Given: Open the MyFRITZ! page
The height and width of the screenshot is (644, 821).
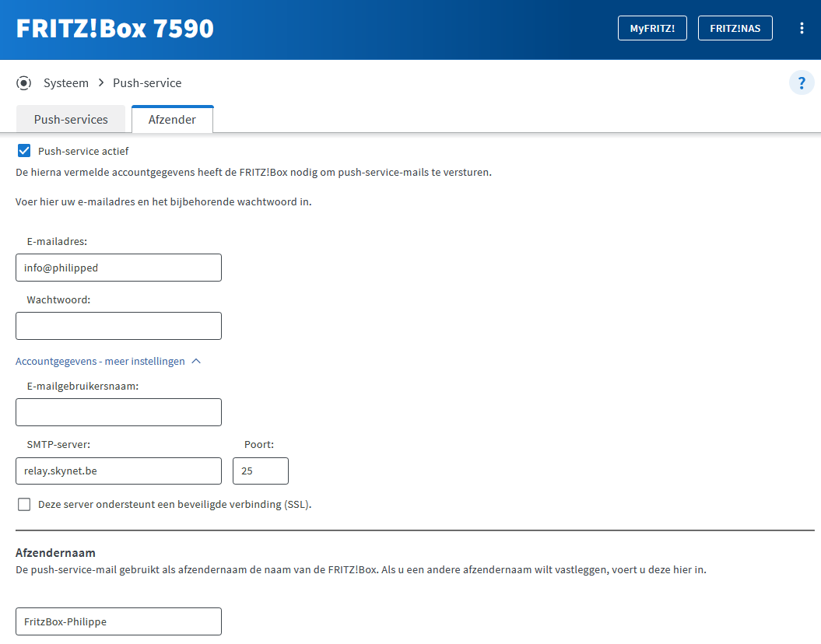Looking at the screenshot, I should [652, 29].
